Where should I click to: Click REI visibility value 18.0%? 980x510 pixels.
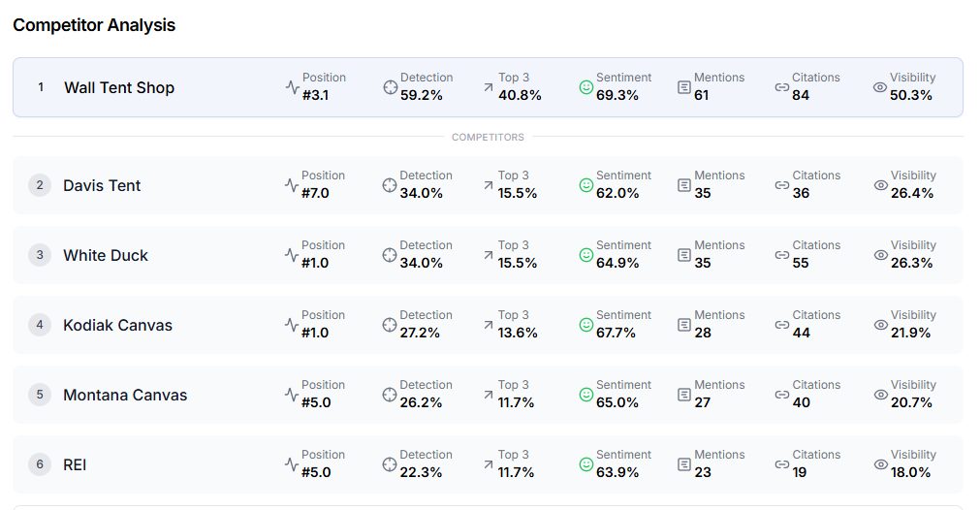[x=910, y=472]
